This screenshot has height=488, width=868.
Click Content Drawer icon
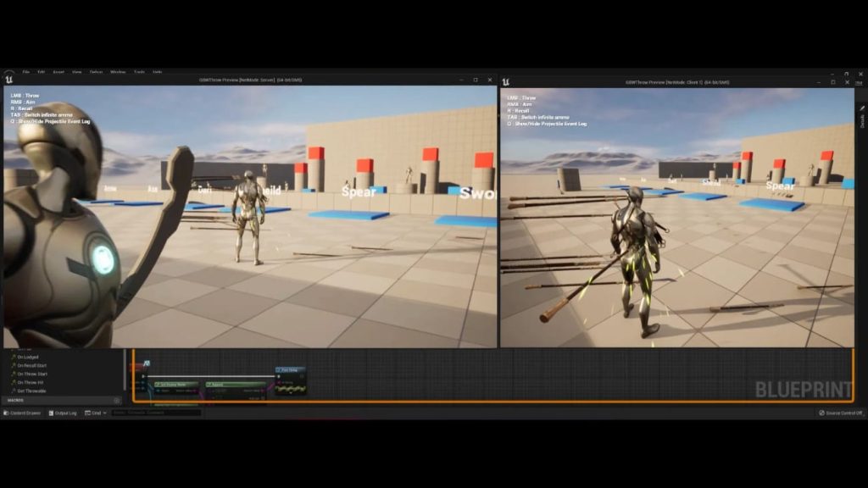(x=7, y=413)
